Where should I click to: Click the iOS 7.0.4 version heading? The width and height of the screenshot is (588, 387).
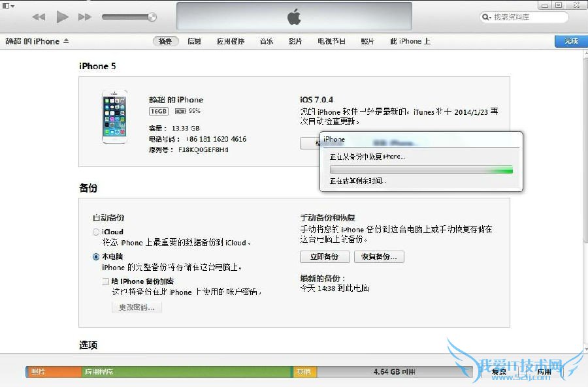pos(316,100)
